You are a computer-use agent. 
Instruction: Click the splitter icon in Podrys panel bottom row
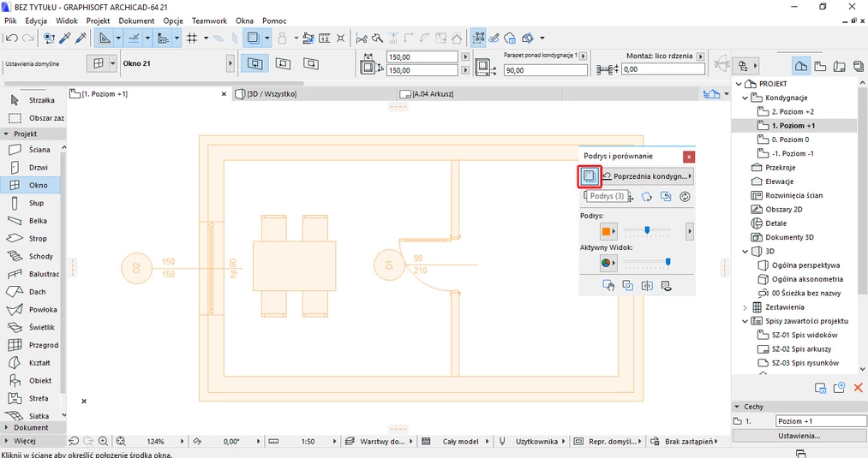647,286
